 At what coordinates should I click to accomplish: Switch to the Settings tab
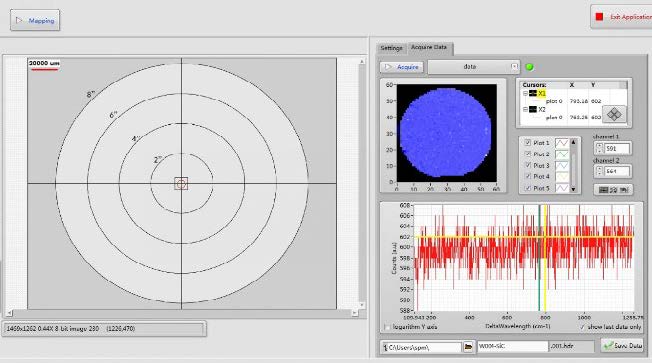[x=391, y=48]
